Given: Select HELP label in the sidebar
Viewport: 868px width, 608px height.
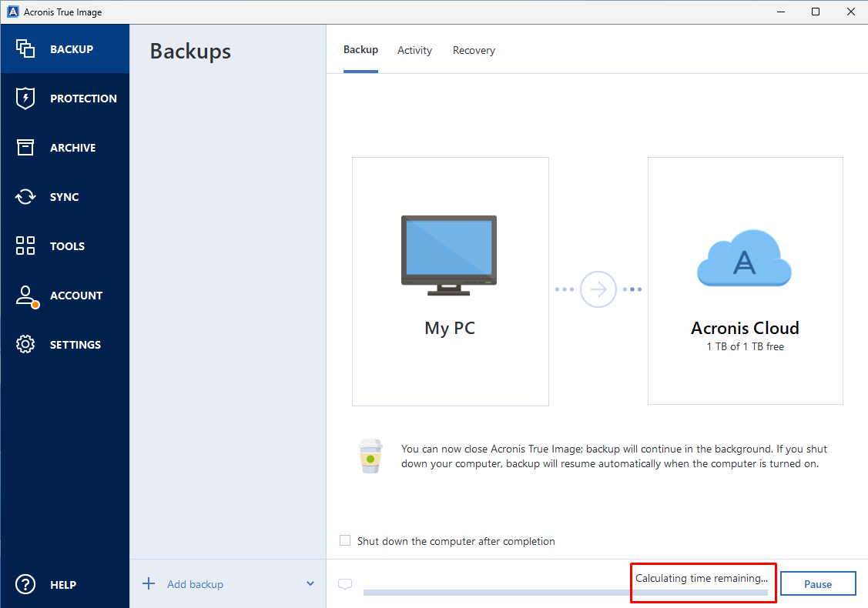Looking at the screenshot, I should [63, 585].
